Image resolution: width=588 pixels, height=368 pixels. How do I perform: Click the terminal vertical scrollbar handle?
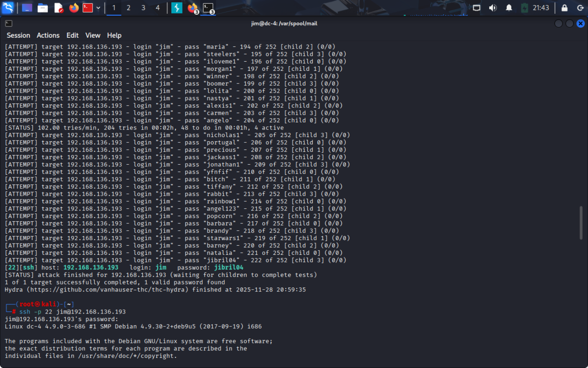click(581, 223)
